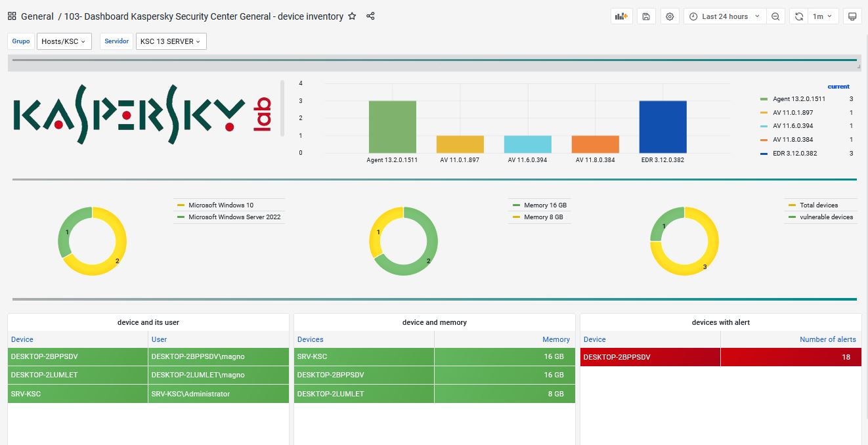Click SRV-KSC\Administrator cell
This screenshot has height=445, width=868.
click(x=219, y=394)
